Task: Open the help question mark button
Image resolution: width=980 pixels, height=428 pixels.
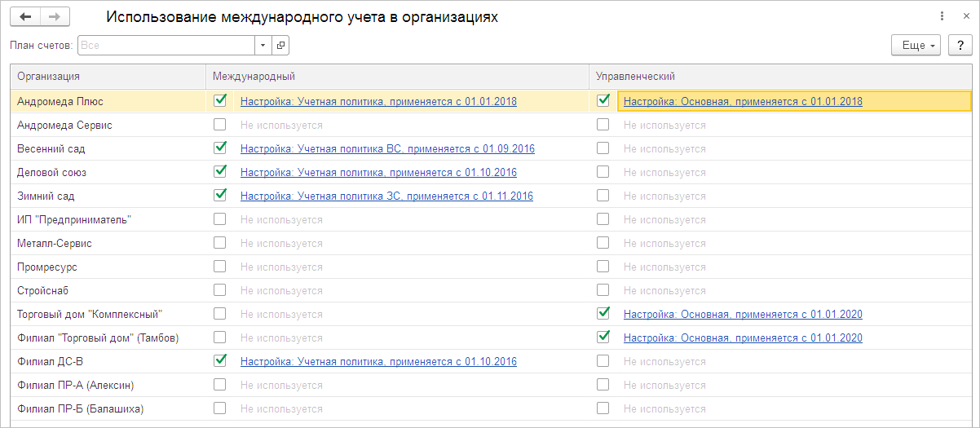Action: pos(960,46)
